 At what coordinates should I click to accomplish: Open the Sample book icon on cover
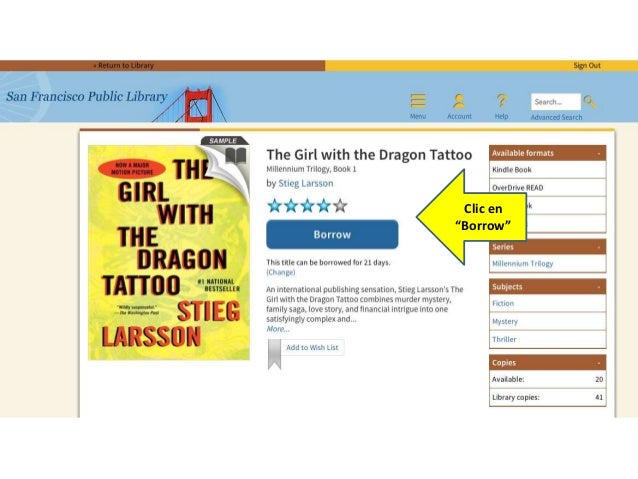[x=236, y=156]
